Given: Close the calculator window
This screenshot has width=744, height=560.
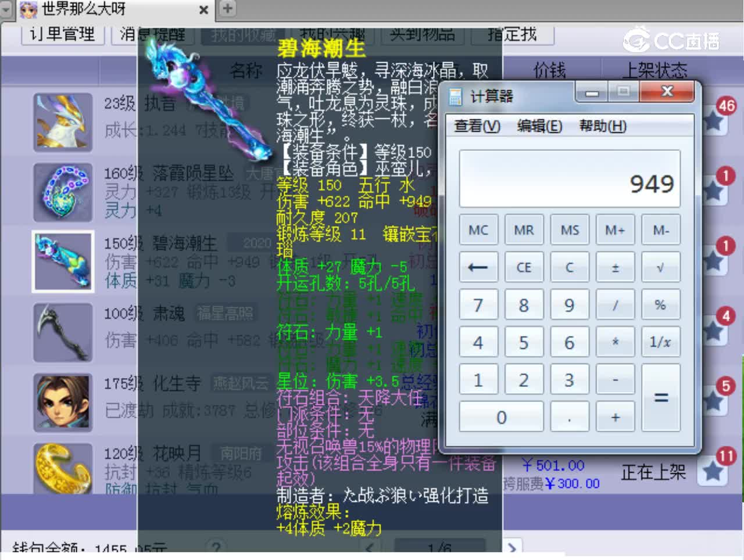Looking at the screenshot, I should [x=667, y=92].
